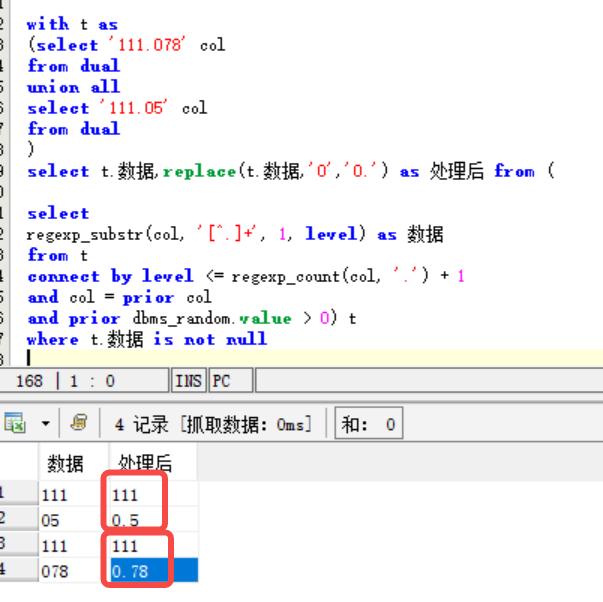
Task: Click the 'and col = prior col' line
Action: pyautogui.click(x=119, y=297)
